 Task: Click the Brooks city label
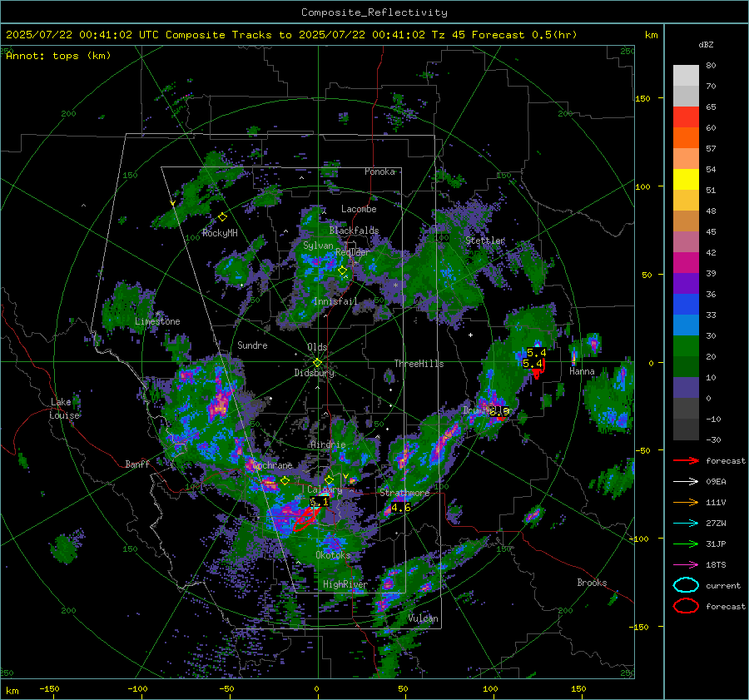592,583
